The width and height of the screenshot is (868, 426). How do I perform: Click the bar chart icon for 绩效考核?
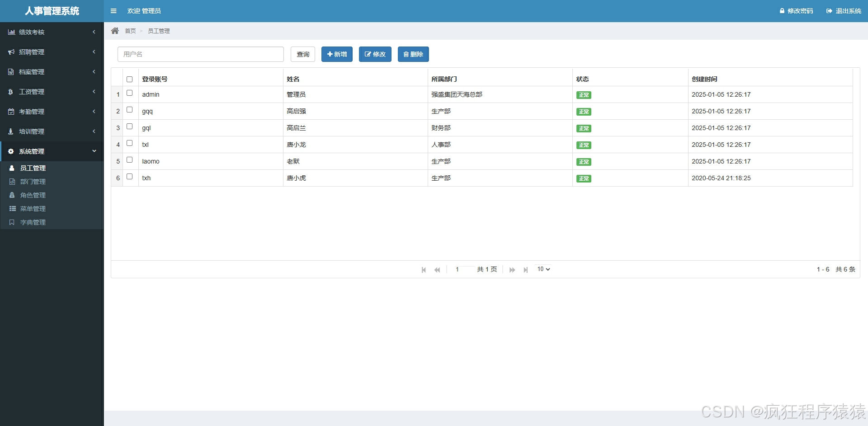point(11,32)
